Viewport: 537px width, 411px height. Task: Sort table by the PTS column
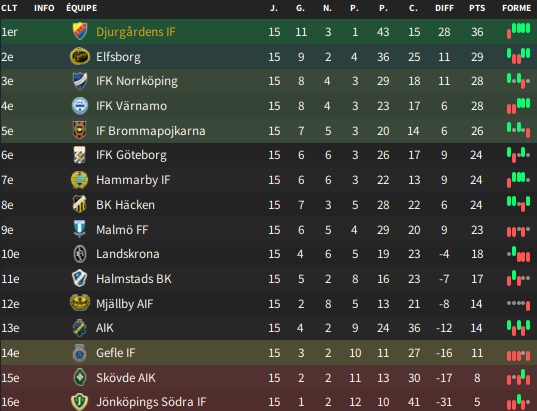[x=477, y=8]
